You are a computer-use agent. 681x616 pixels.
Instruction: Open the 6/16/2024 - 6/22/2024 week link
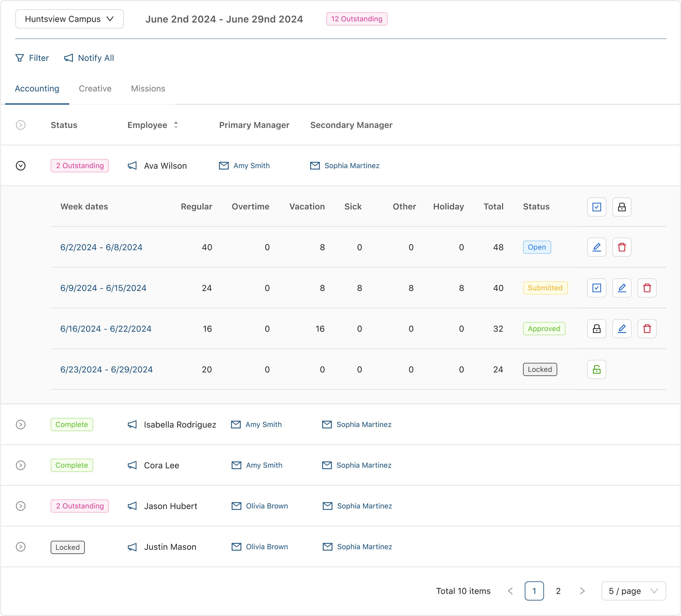106,329
